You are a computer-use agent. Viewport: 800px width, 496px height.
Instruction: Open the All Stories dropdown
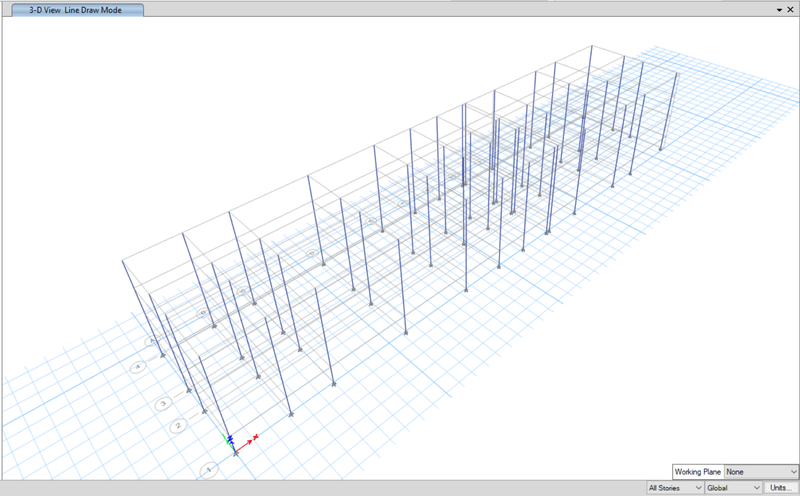click(x=675, y=488)
